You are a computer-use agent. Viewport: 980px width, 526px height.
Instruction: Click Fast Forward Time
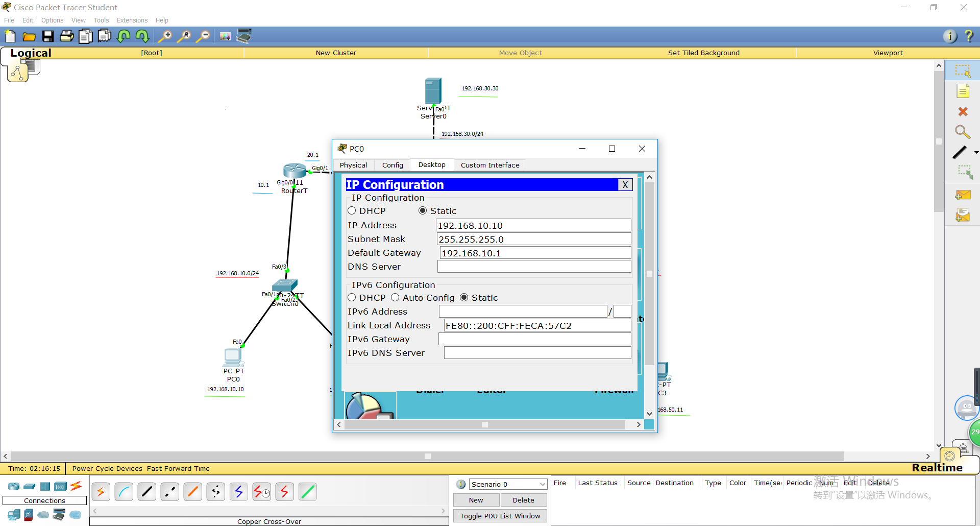pyautogui.click(x=178, y=469)
